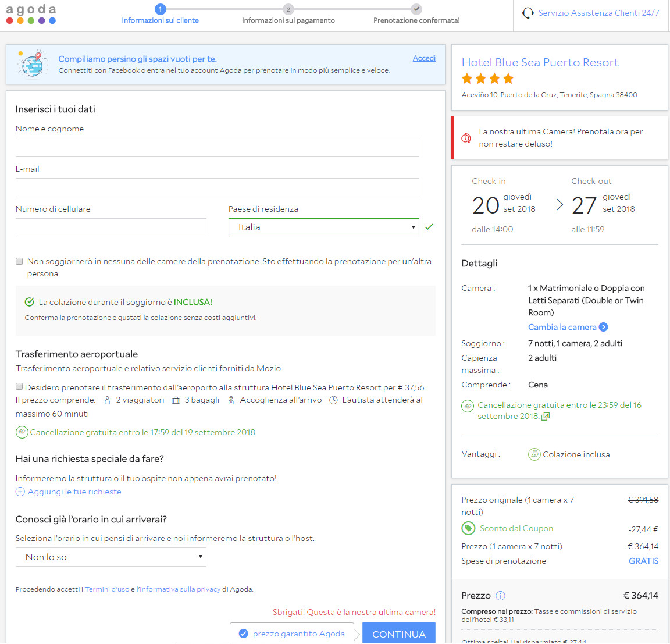Go to Informazioni sul pagamento step
670x644 pixels.
click(288, 20)
